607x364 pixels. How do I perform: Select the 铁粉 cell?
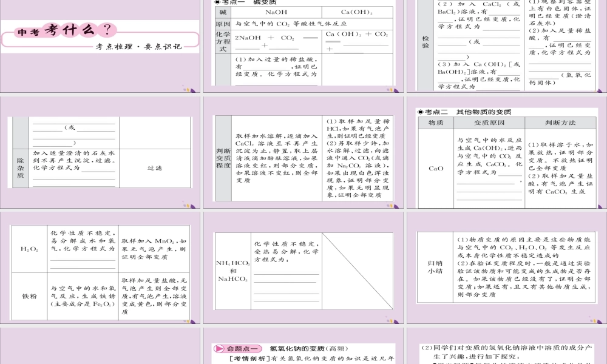point(29,296)
